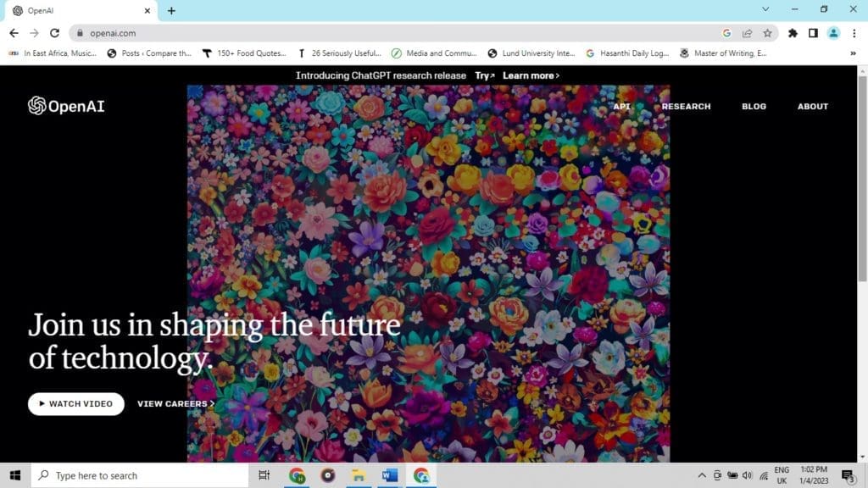This screenshot has height=488, width=868.
Task: Open Chrome side panel
Action: (x=813, y=33)
